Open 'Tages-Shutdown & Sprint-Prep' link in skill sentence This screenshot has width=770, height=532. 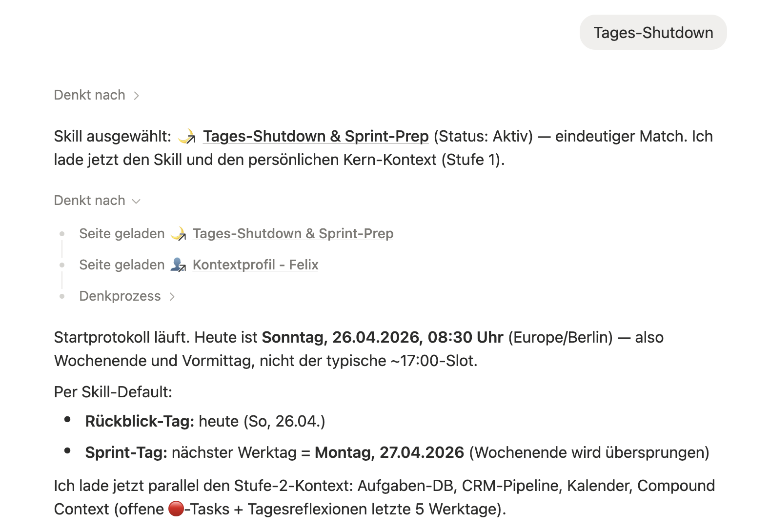316,136
